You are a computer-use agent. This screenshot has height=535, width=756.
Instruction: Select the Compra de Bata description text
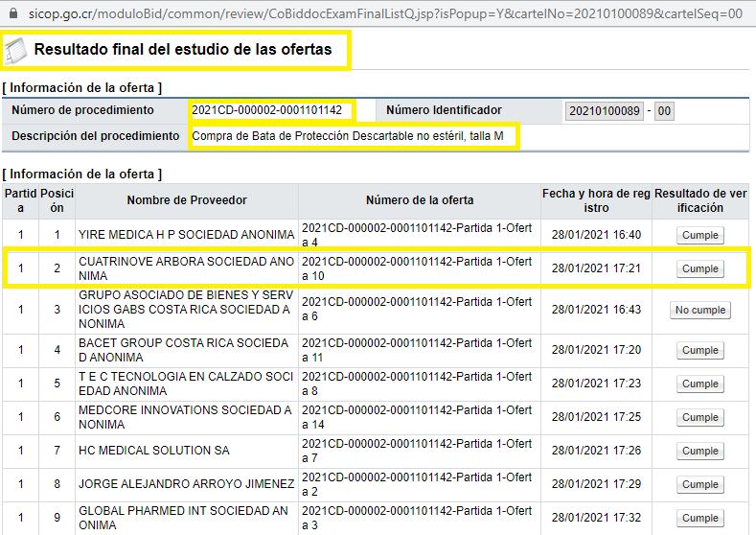point(348,136)
